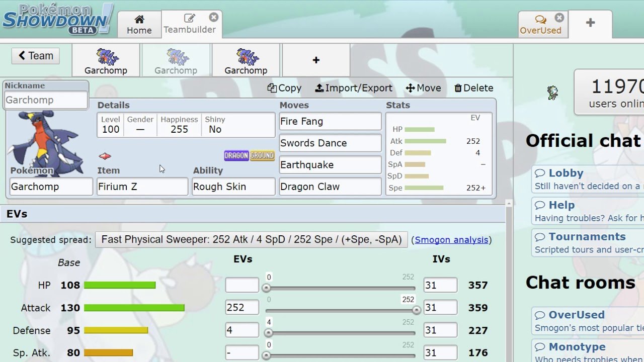Join the OverUsed chat room
The image size is (644, 362).
pos(588,321)
